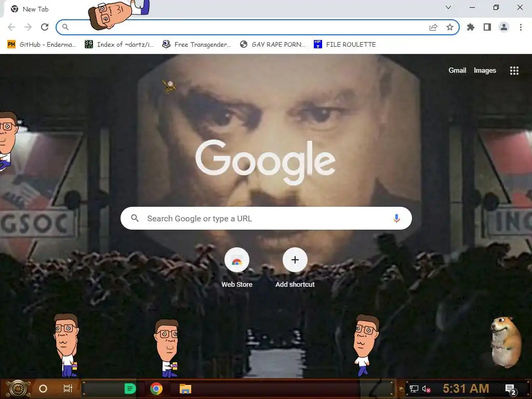This screenshot has height=399, width=532.
Task: Go back using the browser back arrow
Action: point(11,27)
